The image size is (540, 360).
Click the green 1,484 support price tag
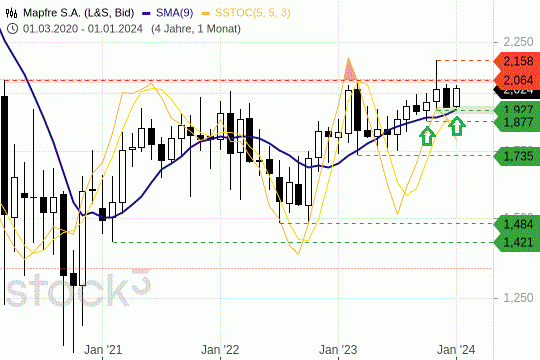click(x=517, y=224)
